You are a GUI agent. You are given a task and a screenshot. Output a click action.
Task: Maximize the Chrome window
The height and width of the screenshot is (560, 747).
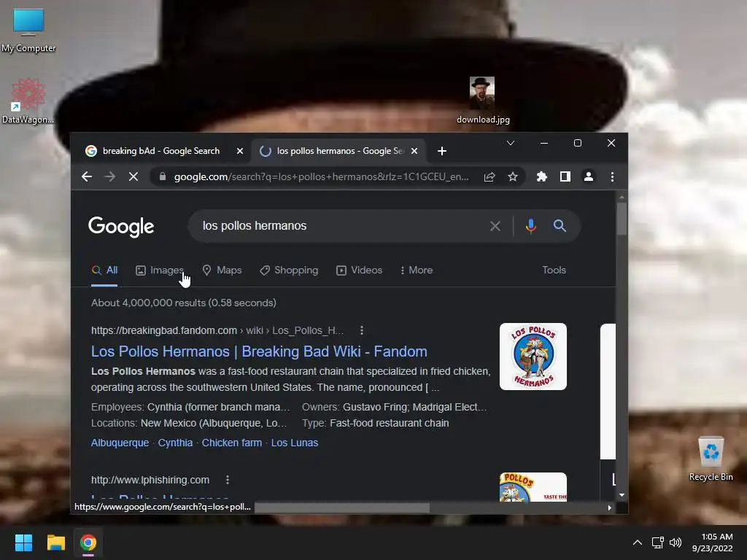[578, 143]
